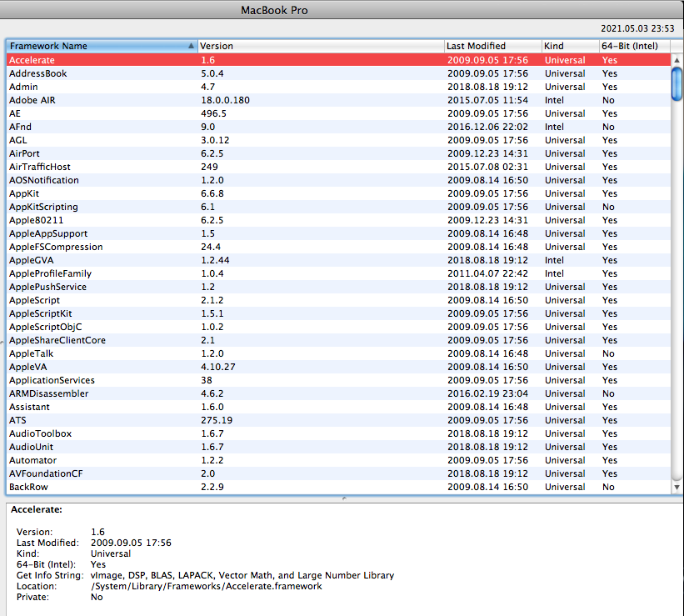Select the AE framework row
This screenshot has width=684, height=616.
click(x=338, y=113)
